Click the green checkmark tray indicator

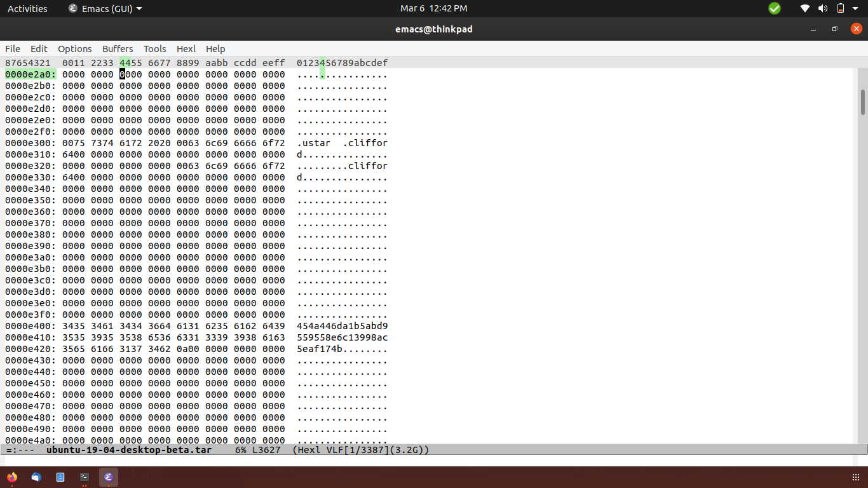pyautogui.click(x=775, y=8)
